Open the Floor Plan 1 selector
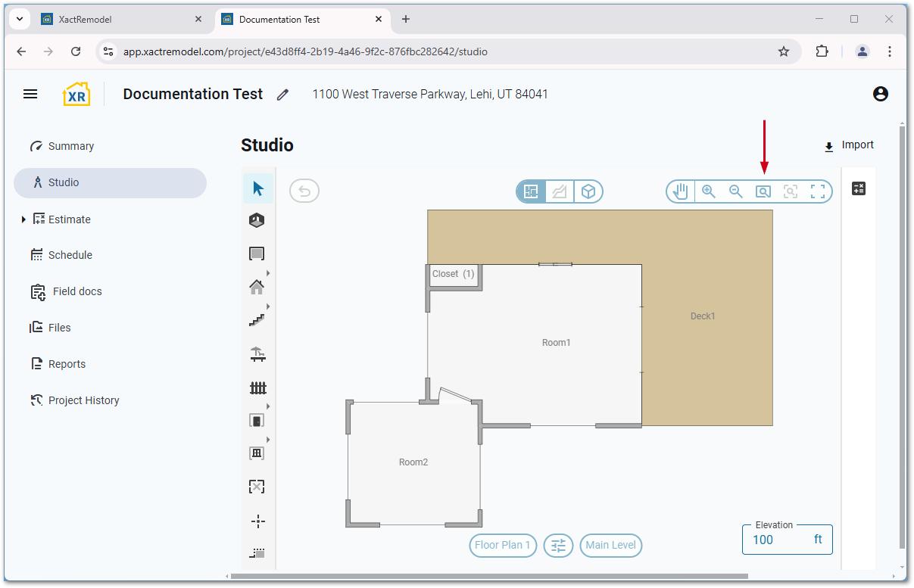Image resolution: width=914 pixels, height=588 pixels. click(503, 545)
